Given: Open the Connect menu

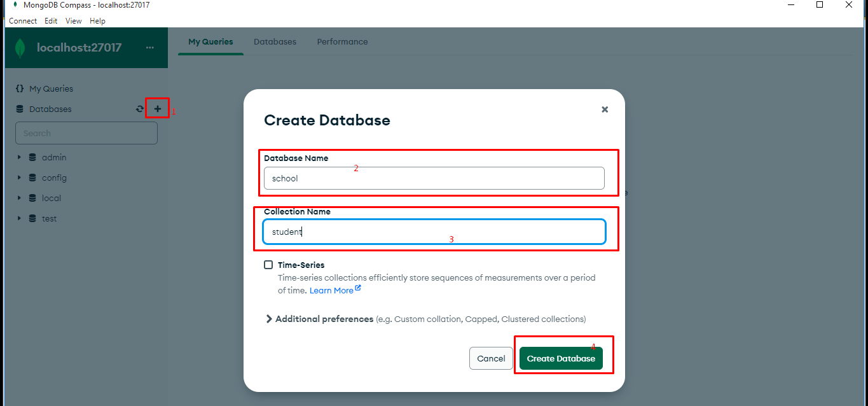Looking at the screenshot, I should tap(23, 21).
